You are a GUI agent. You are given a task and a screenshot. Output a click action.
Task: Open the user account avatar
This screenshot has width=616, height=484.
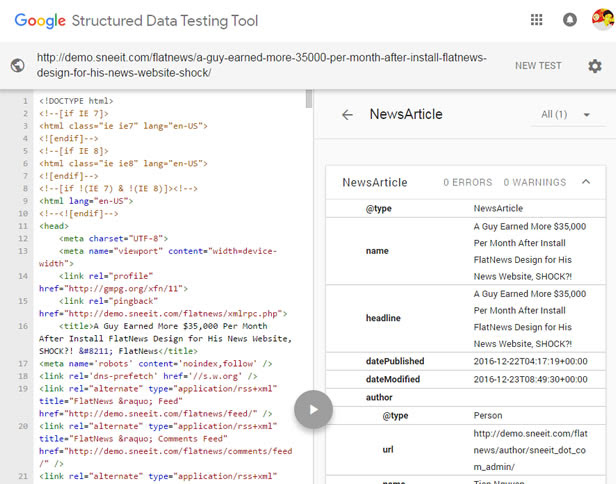pyautogui.click(x=602, y=19)
